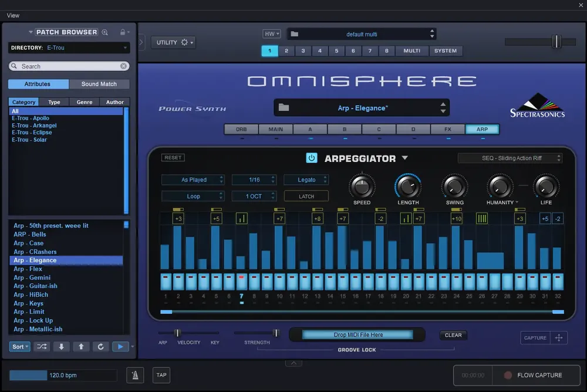
Task: Toggle the metronome icon
Action: tap(135, 375)
